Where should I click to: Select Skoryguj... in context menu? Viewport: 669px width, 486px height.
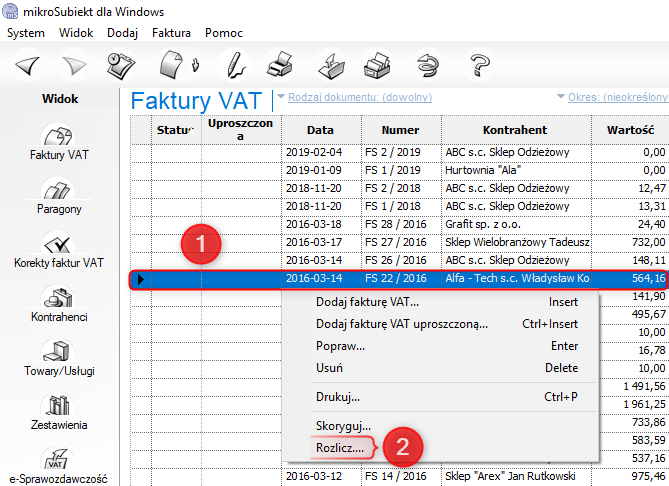click(x=440, y=426)
